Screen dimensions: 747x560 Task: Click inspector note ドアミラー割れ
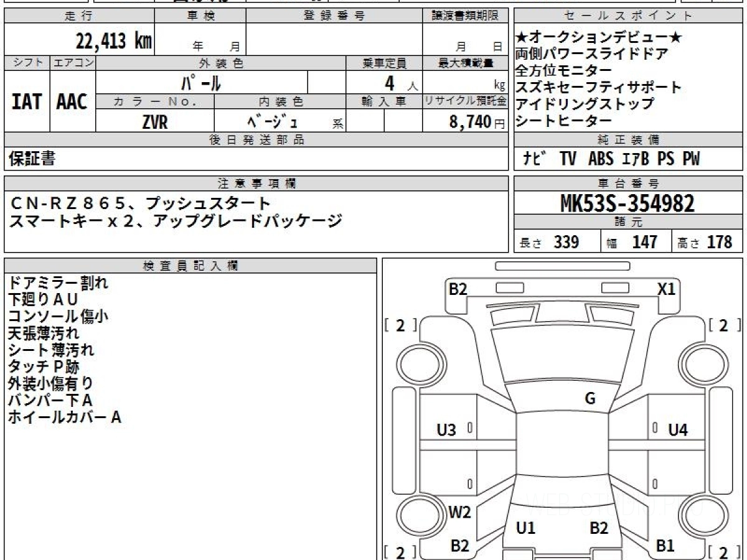pos(58,283)
